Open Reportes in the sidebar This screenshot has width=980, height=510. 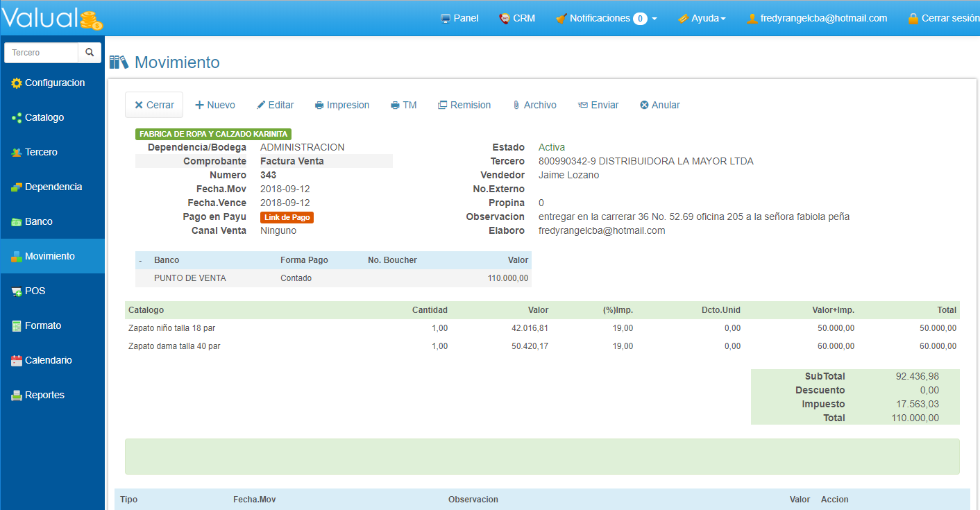44,395
